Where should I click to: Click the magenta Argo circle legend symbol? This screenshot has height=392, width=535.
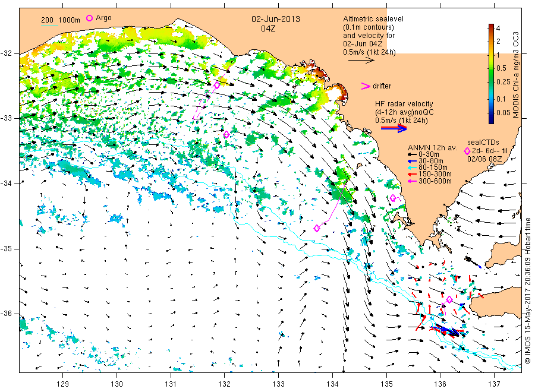(x=89, y=18)
